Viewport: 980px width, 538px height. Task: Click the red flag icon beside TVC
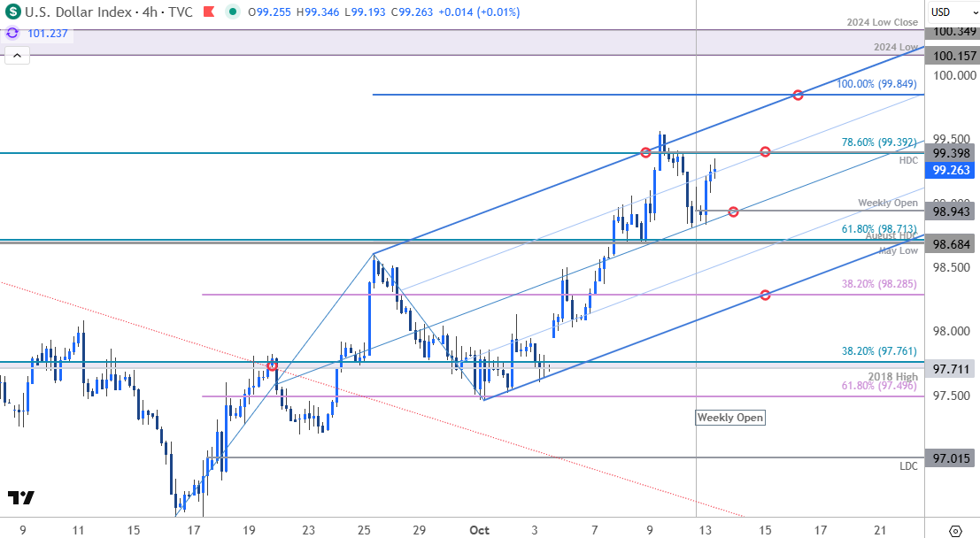click(x=210, y=12)
